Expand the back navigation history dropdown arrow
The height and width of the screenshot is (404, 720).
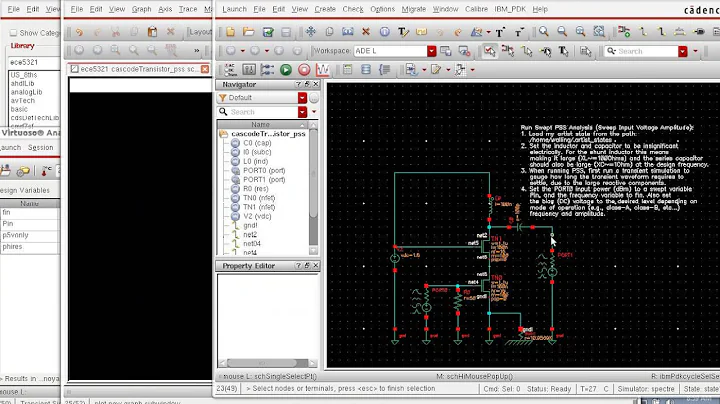(242, 51)
